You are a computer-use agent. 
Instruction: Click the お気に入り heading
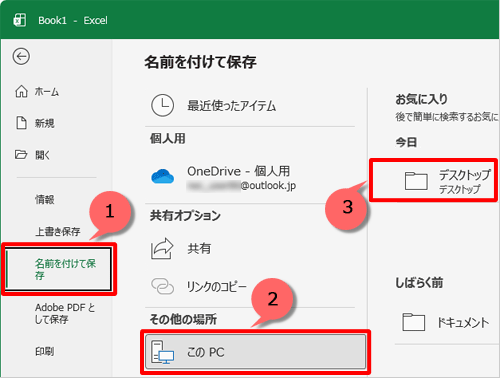[x=421, y=99]
